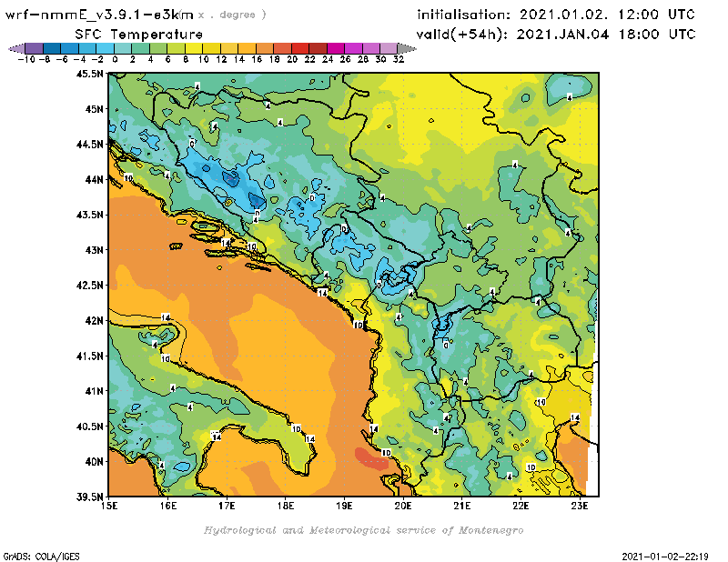Click the longitude label '22E'
The image size is (728, 562).
(x=521, y=506)
